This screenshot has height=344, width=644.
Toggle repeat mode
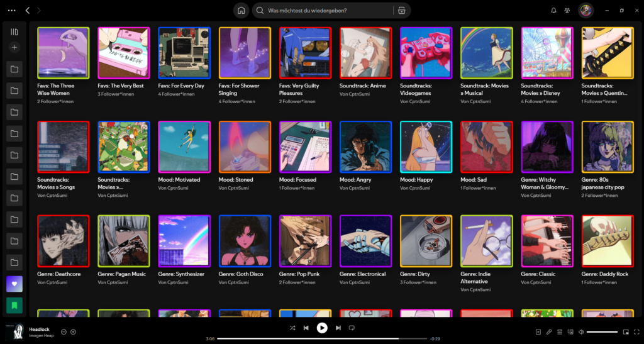[x=352, y=328]
